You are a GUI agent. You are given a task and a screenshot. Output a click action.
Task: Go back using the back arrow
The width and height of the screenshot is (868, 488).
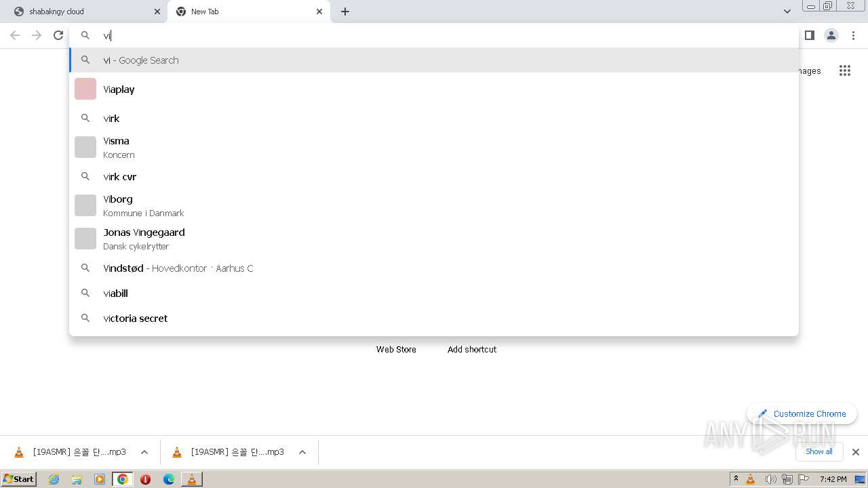(x=15, y=35)
